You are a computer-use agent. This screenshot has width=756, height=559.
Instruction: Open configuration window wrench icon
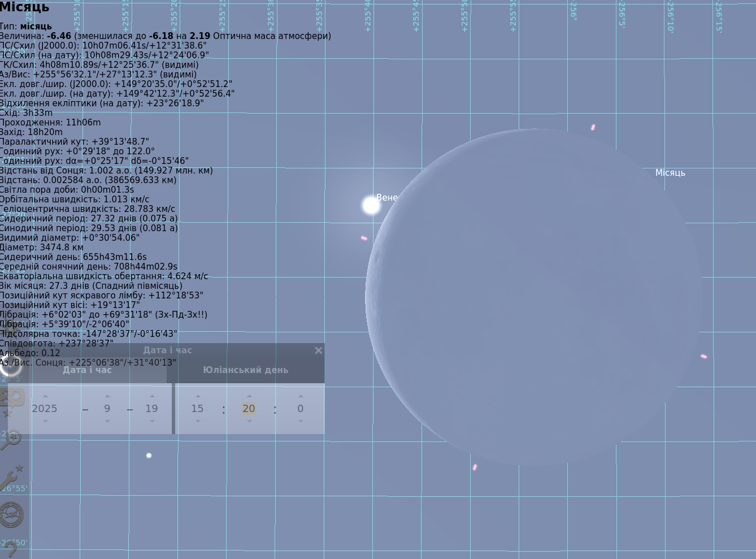coord(11,478)
